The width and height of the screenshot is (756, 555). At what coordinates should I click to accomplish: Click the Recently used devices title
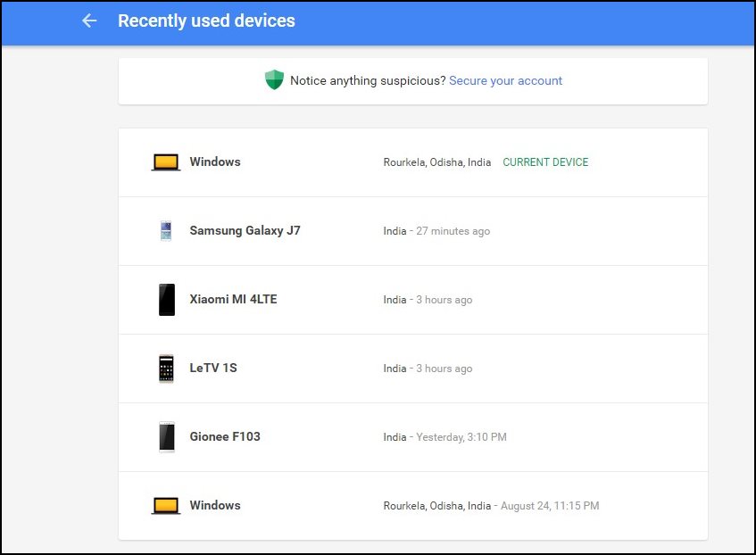206,21
